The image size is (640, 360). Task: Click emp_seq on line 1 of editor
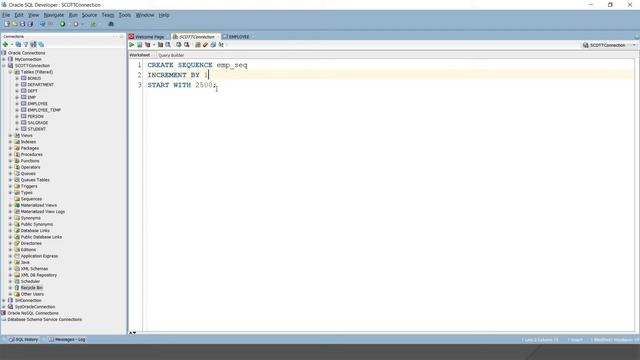[232, 65]
